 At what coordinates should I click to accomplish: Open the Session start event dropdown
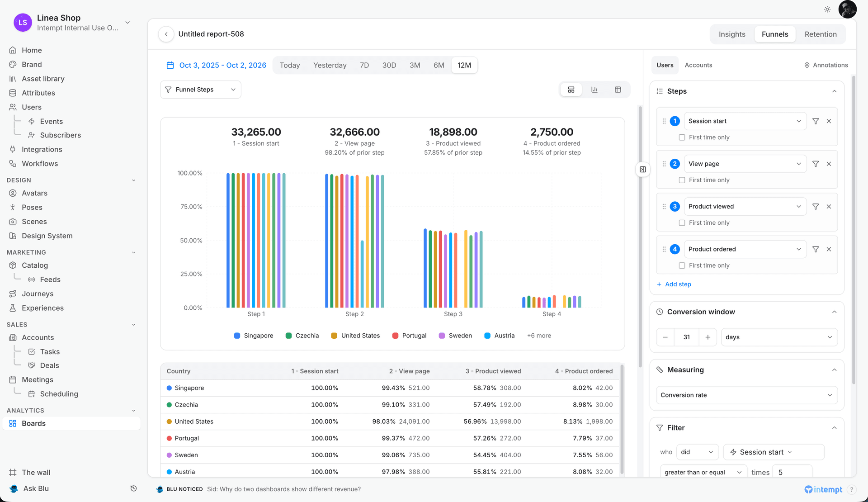point(745,121)
